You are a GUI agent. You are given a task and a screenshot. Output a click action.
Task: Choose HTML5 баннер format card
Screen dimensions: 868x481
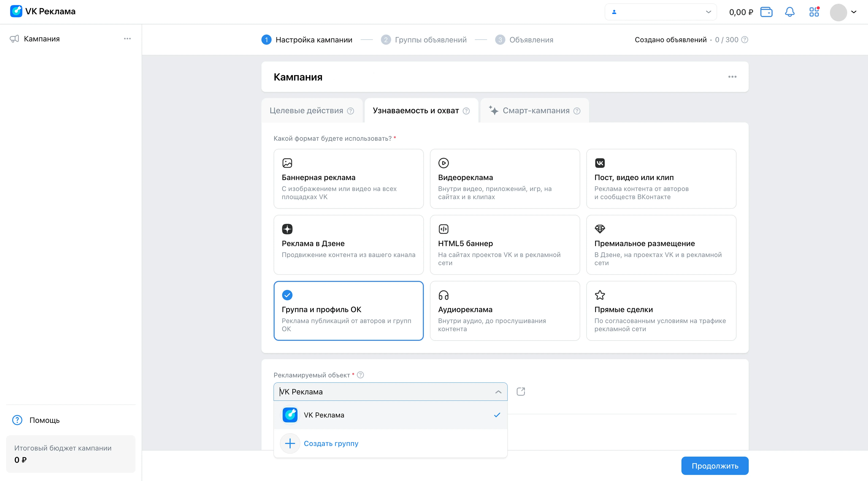pyautogui.click(x=505, y=245)
